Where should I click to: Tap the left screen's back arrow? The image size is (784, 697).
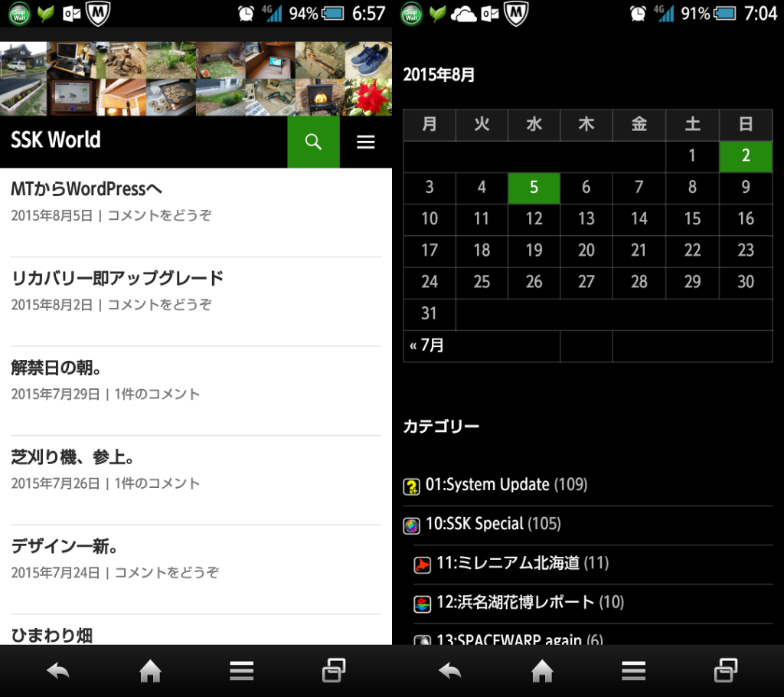[58, 671]
